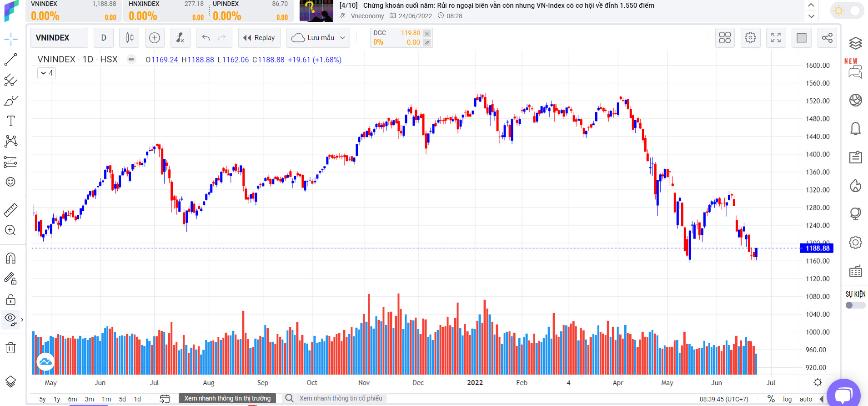Toggle the SỰ KIỆN events switch
This screenshot has height=406, width=868.
pos(855,305)
